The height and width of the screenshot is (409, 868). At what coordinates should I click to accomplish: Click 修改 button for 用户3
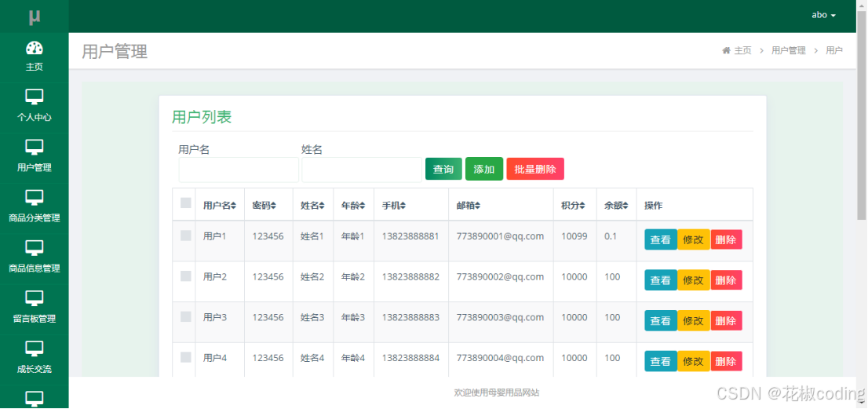(693, 320)
